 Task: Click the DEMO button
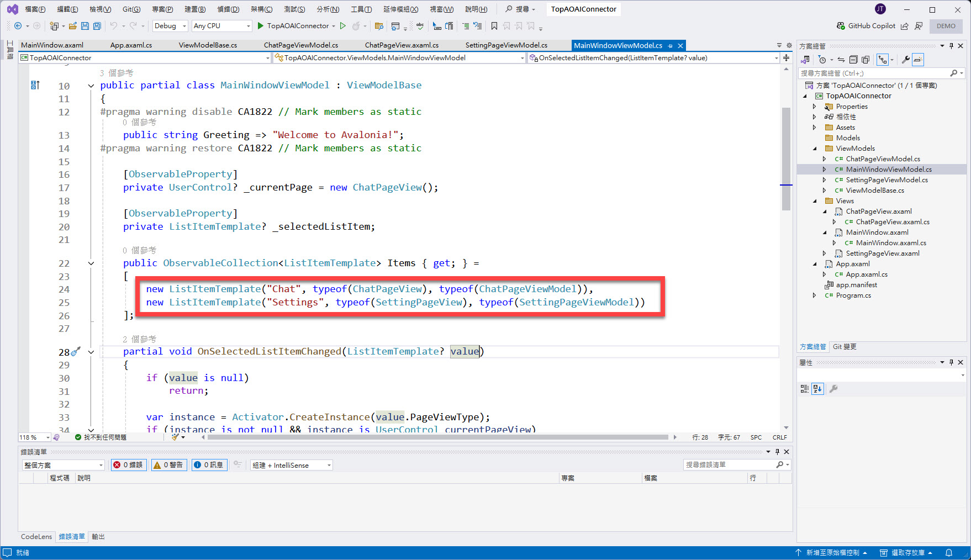click(946, 26)
